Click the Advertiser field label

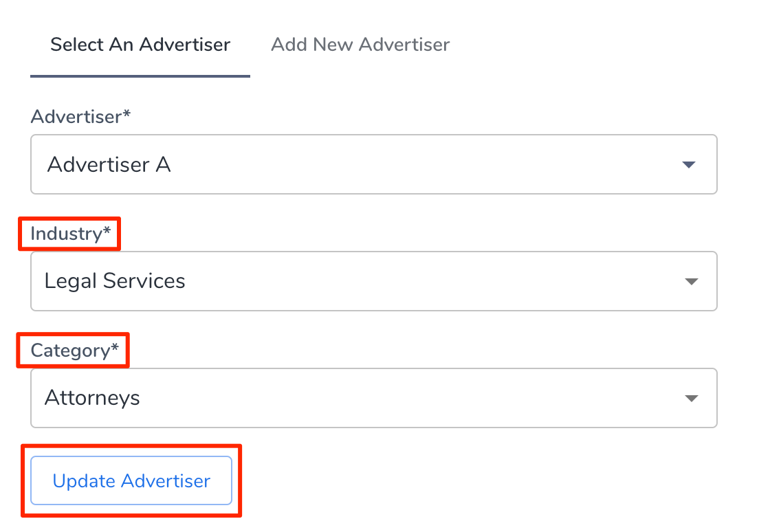(76, 116)
